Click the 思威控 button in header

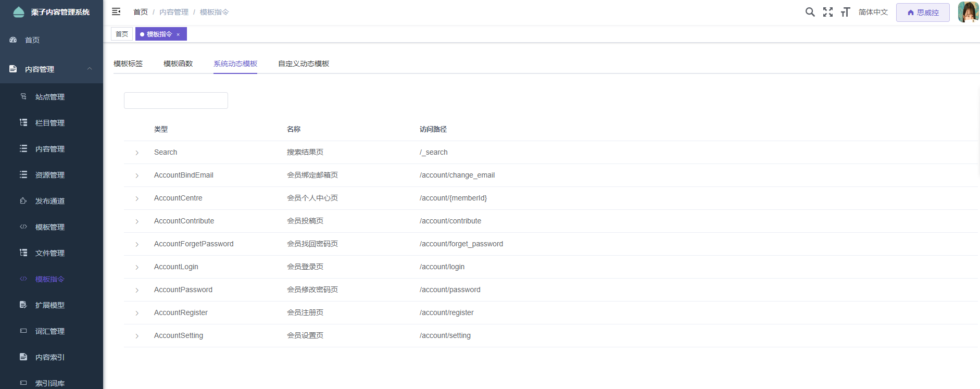pyautogui.click(x=922, y=12)
